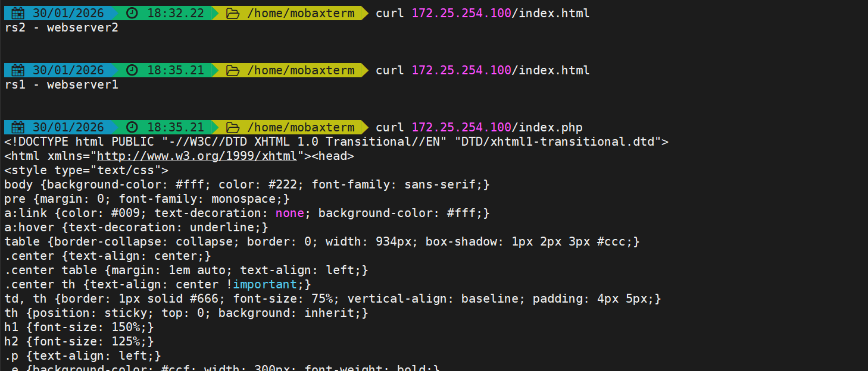Click the 'th {position: sticky' line
The height and width of the screenshot is (371, 868).
tap(186, 313)
